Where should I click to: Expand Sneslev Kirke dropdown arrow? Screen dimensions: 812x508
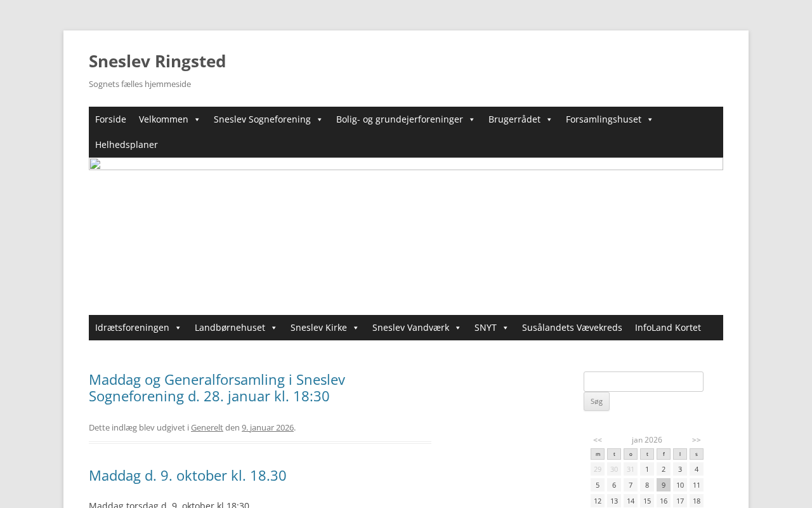tap(355, 328)
